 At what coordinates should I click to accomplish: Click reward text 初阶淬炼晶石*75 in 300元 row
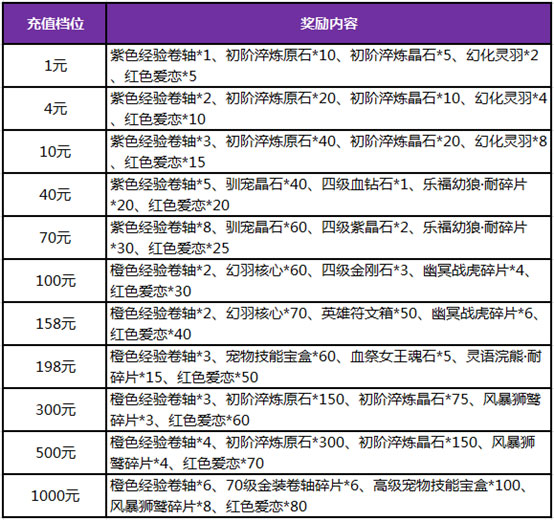[413, 400]
